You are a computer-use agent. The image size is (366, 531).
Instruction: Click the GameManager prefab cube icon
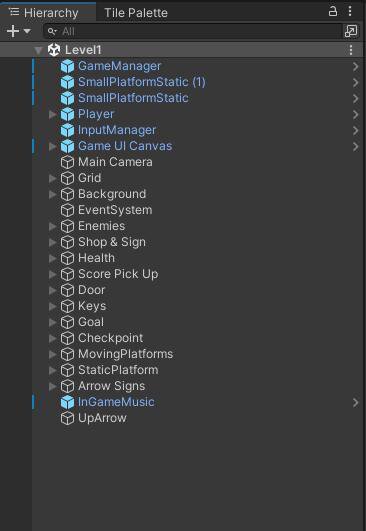point(67,66)
